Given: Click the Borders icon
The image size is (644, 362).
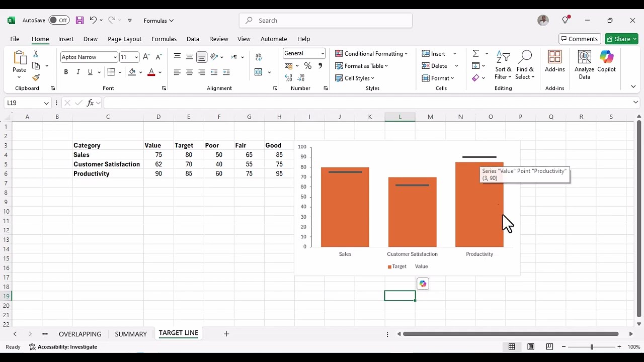Looking at the screenshot, I should point(112,72).
